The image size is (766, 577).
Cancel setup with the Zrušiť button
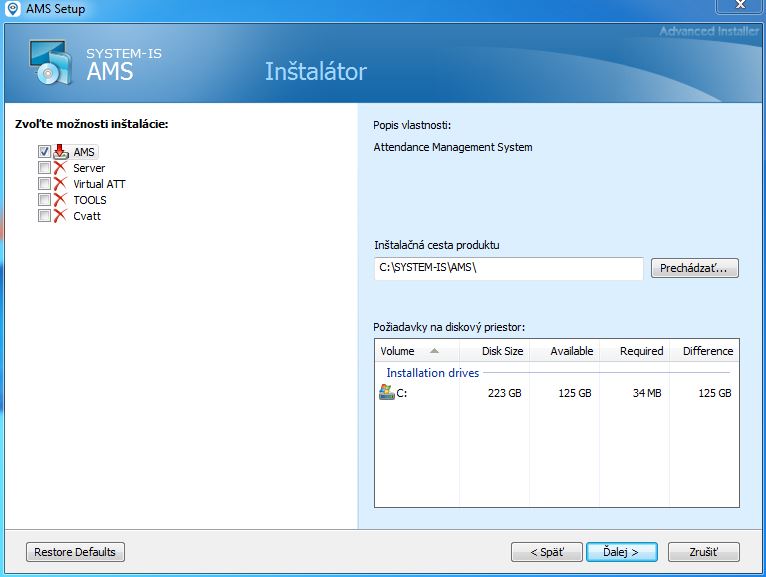coord(703,552)
